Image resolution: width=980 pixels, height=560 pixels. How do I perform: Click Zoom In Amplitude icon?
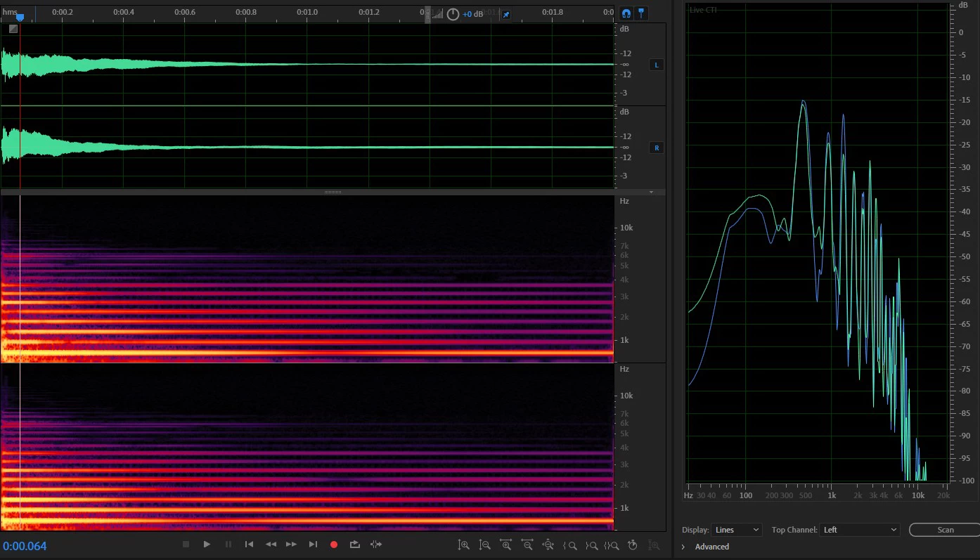463,545
